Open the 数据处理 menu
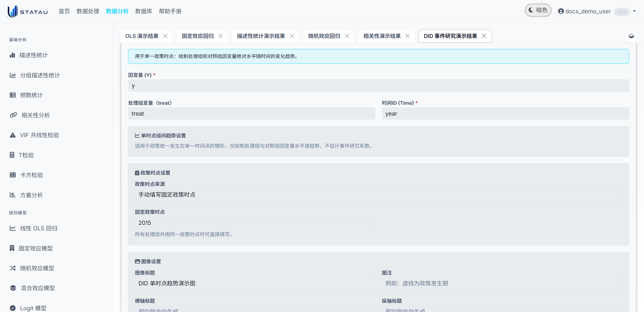This screenshot has width=644, height=312. [88, 11]
